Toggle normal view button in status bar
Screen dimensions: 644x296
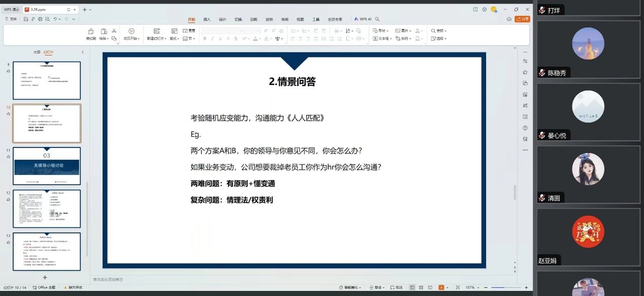click(x=412, y=287)
